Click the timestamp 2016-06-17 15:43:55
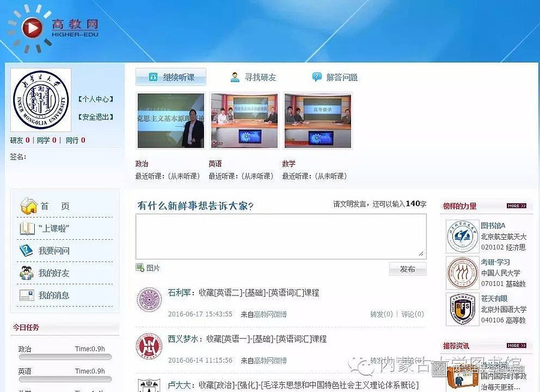The image size is (540, 392). point(200,314)
